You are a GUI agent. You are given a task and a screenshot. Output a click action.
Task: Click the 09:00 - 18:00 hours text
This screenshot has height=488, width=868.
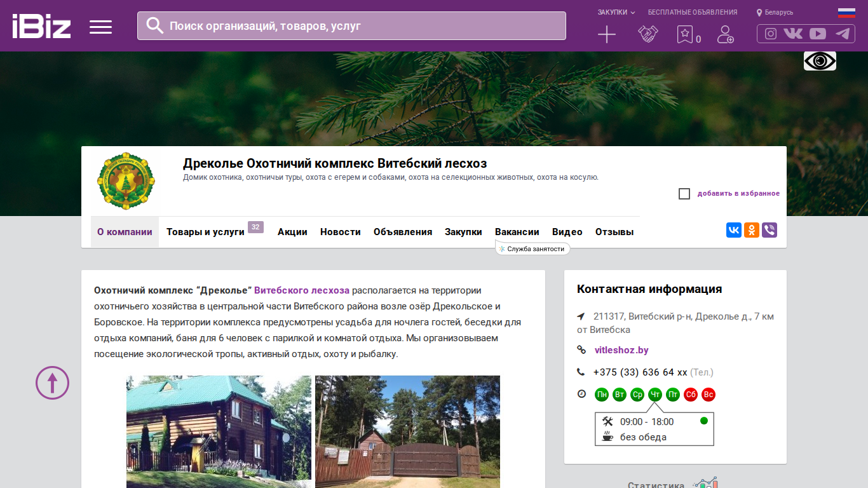(x=647, y=422)
